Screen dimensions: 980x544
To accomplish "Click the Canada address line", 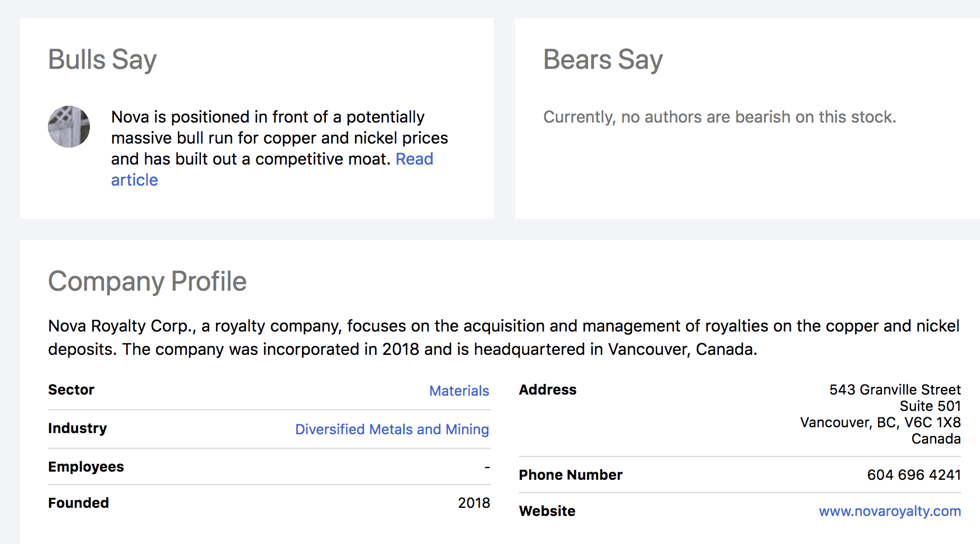I will [x=936, y=439].
